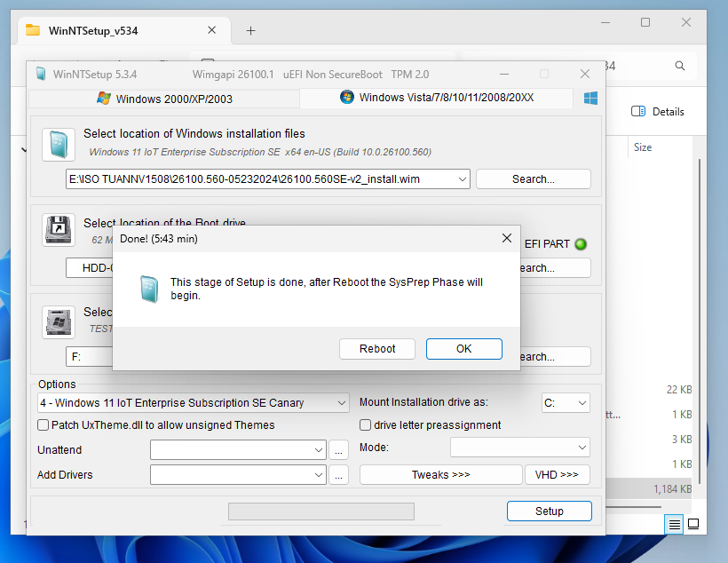728x563 pixels.
Task: Select Windows Vista/7/8/10/11/2008/20XX tab
Action: (437, 98)
